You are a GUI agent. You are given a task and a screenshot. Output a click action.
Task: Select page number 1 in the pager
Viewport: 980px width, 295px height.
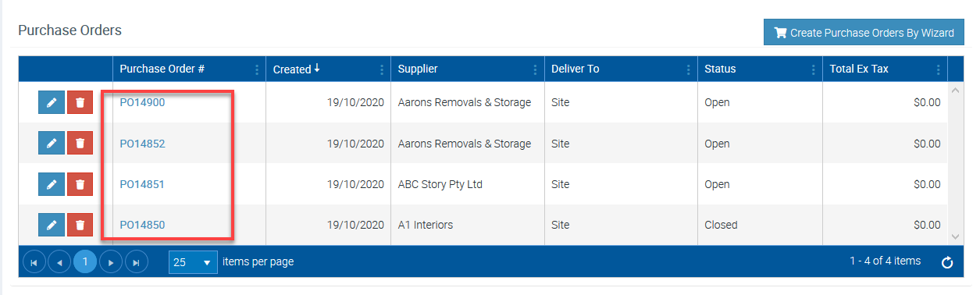coord(85,262)
